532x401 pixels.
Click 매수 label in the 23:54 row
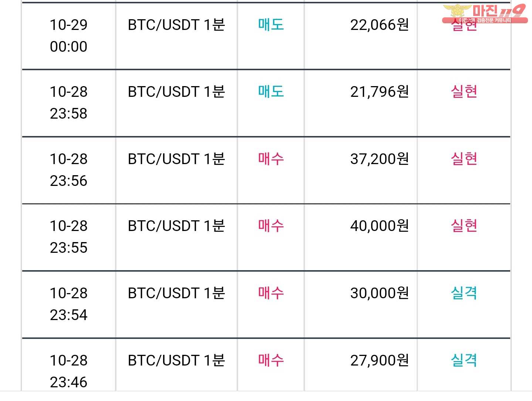pos(271,293)
